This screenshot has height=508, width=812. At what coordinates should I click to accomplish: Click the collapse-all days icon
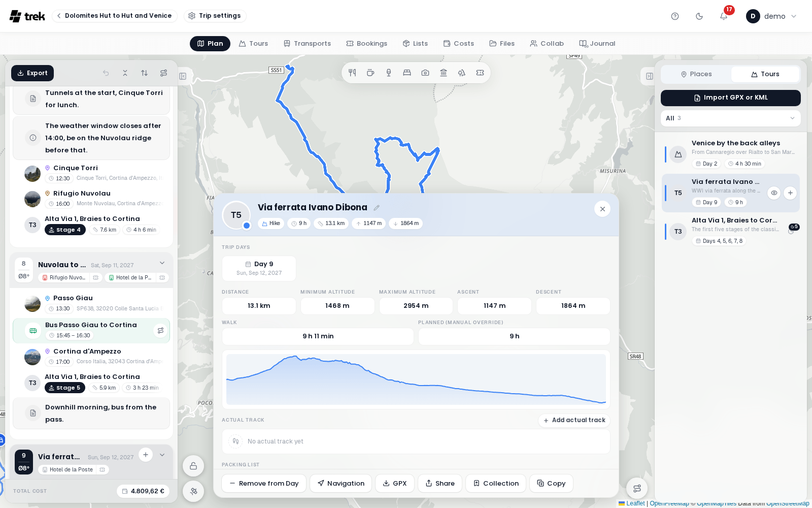[x=125, y=73]
